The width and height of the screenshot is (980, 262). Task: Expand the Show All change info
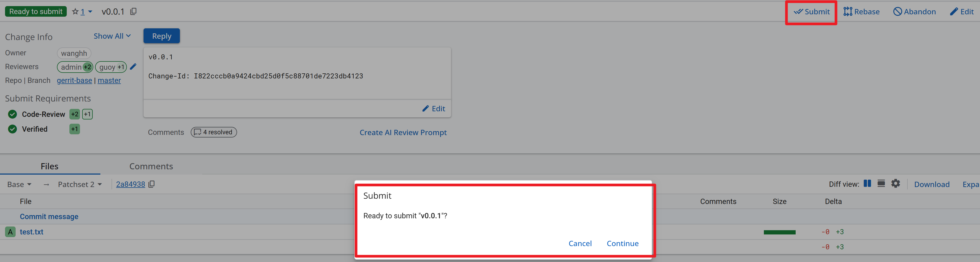point(112,36)
